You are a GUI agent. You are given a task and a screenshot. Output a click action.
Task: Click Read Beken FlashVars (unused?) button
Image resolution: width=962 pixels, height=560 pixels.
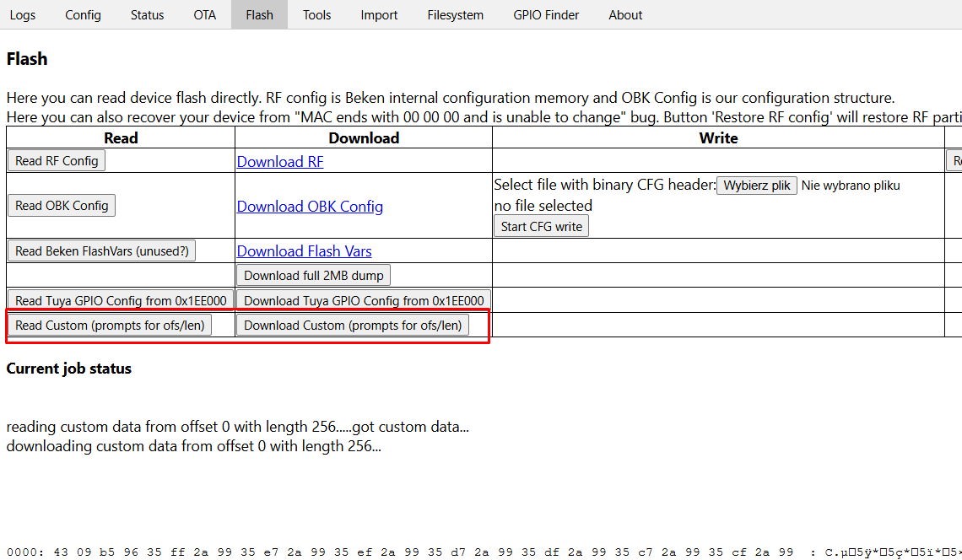pyautogui.click(x=102, y=250)
